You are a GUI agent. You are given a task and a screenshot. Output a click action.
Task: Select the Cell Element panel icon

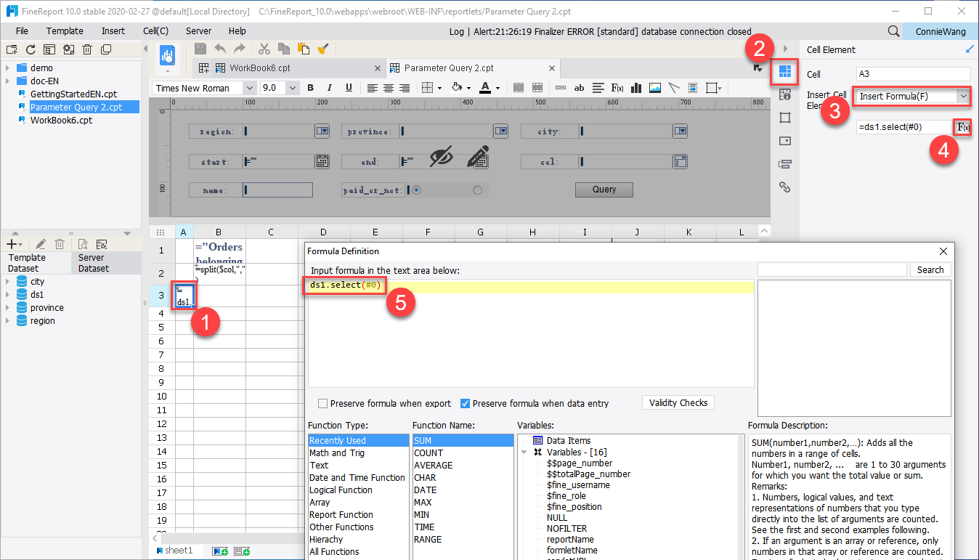point(784,72)
